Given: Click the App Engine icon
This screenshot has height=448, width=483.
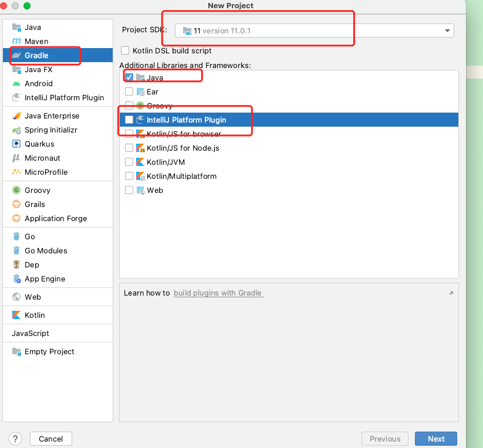Looking at the screenshot, I should point(16,279).
